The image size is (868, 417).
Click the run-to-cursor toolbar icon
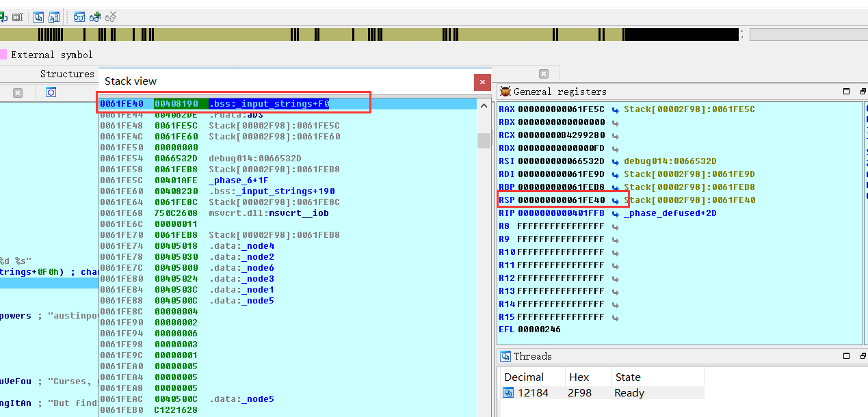point(17,16)
